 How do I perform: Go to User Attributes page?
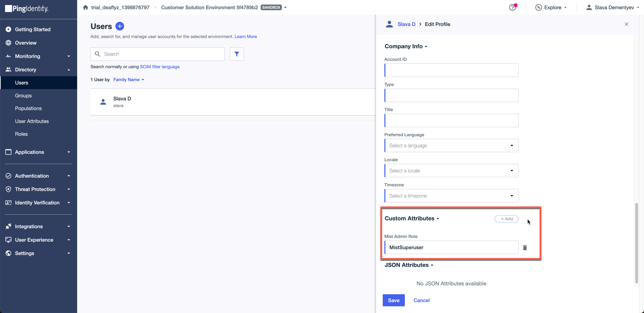point(32,121)
